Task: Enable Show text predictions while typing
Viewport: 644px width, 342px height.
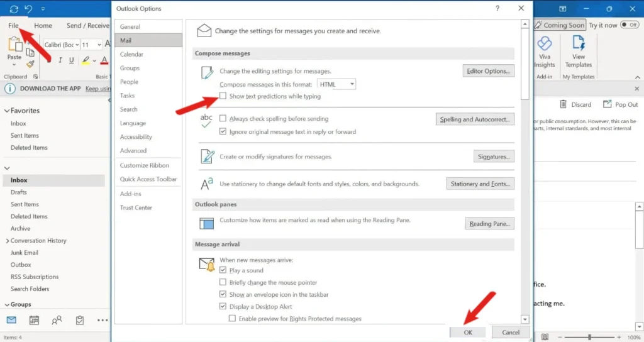Action: click(223, 96)
